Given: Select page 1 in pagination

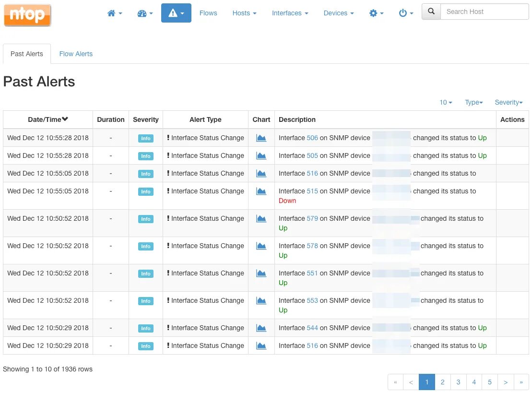Looking at the screenshot, I should click(x=427, y=382).
